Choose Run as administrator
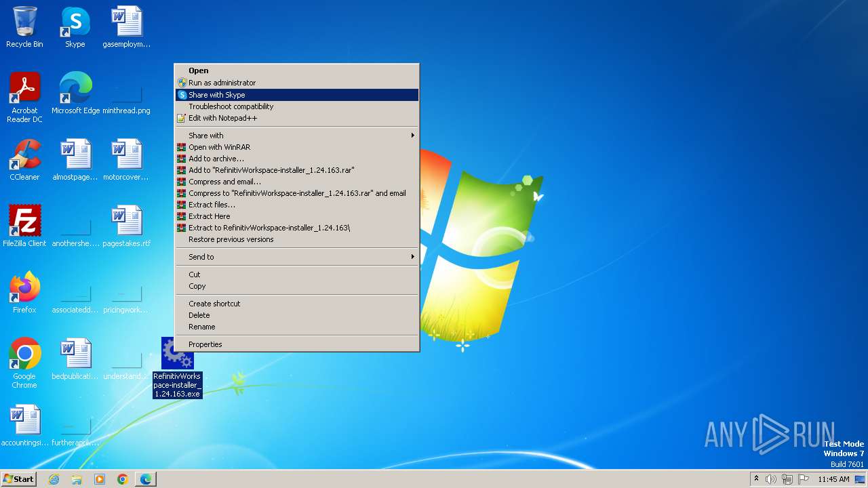Viewport: 868px width, 488px height. point(297,83)
